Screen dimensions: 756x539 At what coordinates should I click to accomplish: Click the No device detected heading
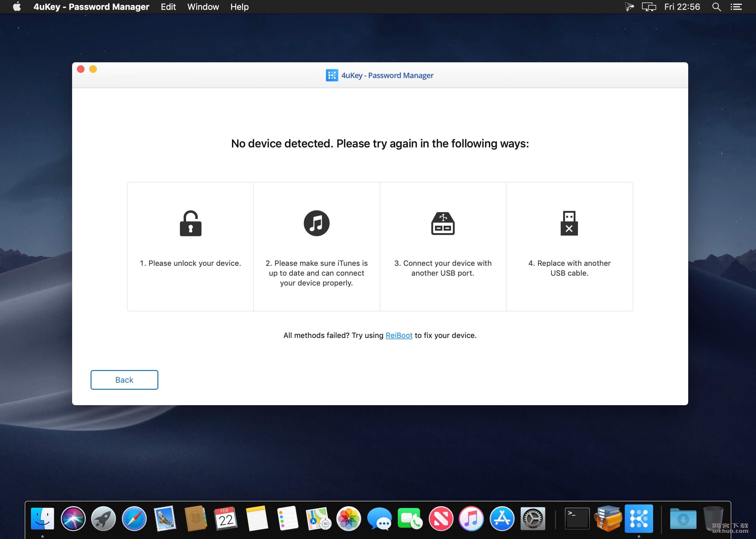click(380, 143)
